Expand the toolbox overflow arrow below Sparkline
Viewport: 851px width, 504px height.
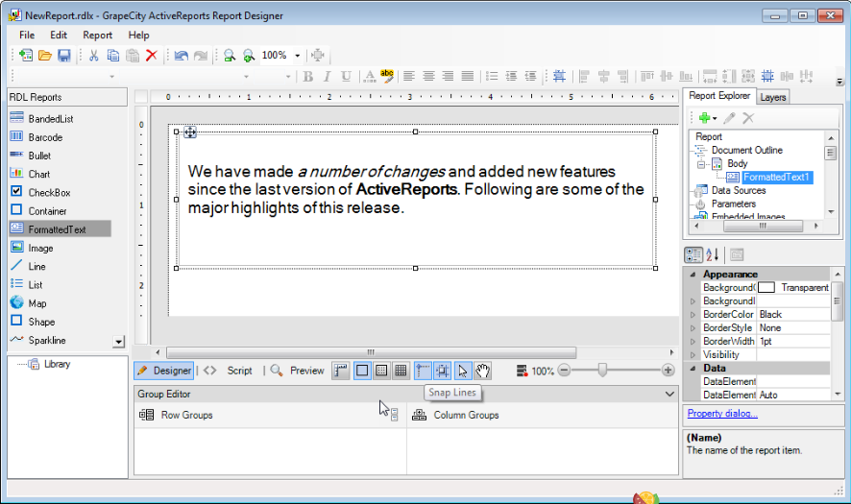tap(118, 342)
